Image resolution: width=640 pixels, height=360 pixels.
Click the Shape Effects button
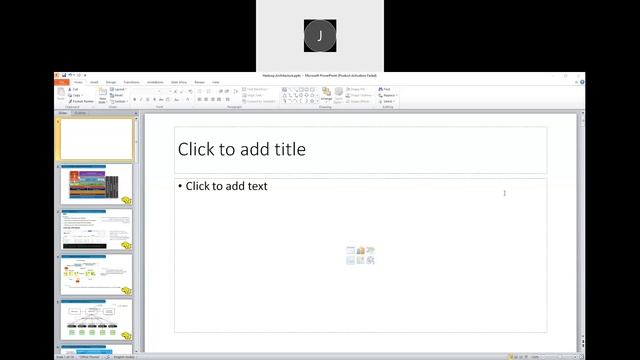pos(358,102)
